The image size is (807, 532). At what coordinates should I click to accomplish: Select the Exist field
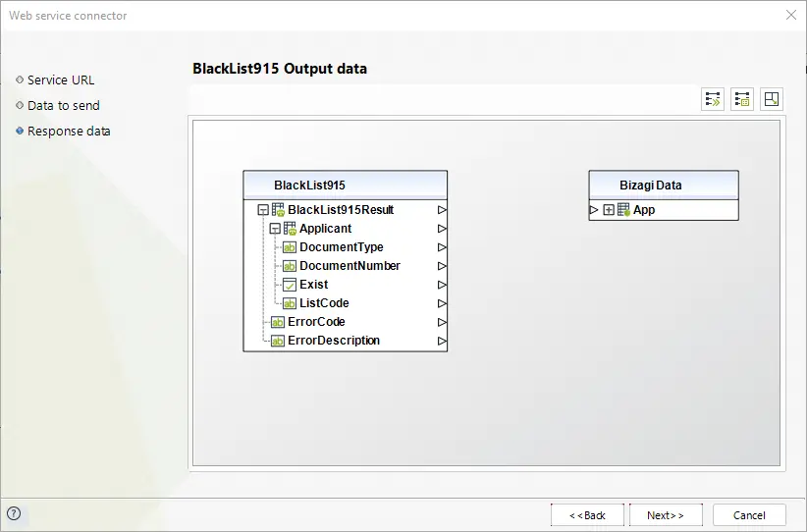click(346, 285)
